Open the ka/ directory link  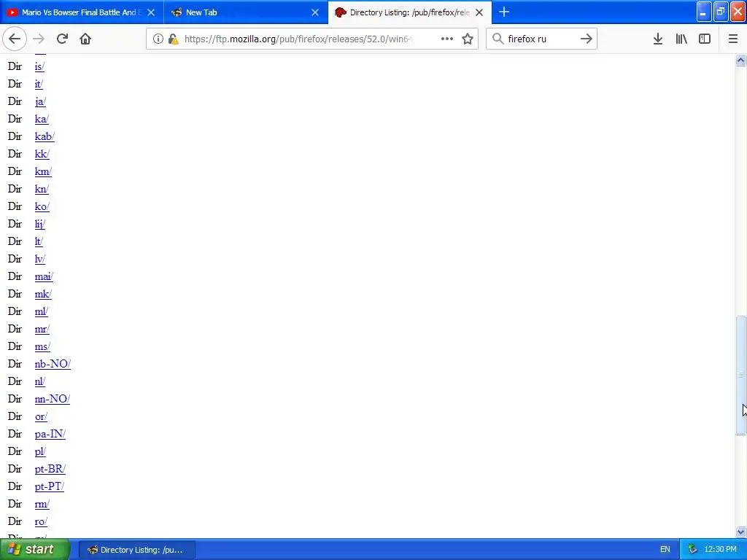point(42,119)
